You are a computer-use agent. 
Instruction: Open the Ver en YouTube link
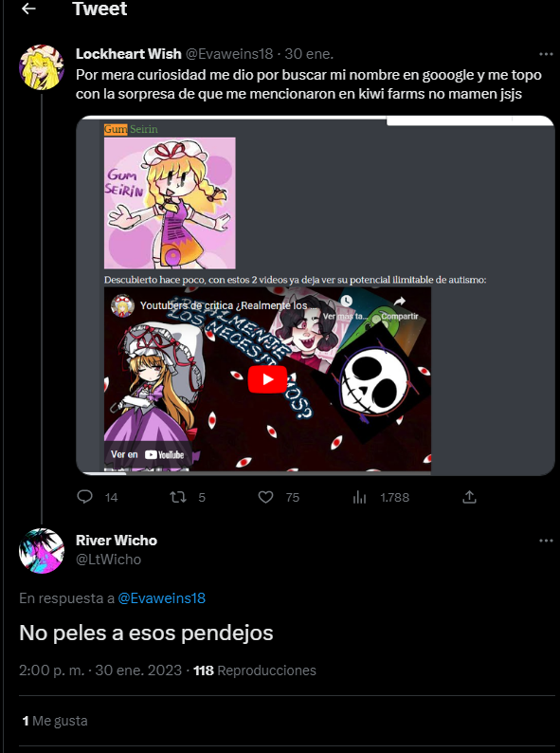pos(148,454)
